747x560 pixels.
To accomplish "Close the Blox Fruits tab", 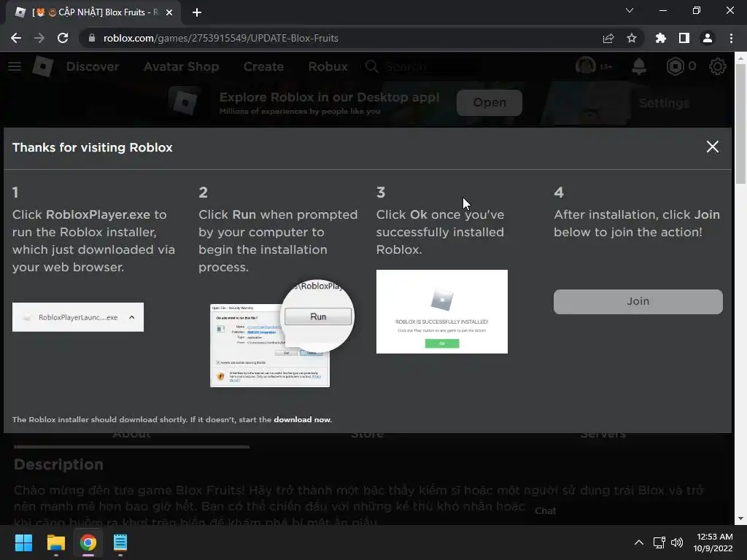I will [169, 13].
